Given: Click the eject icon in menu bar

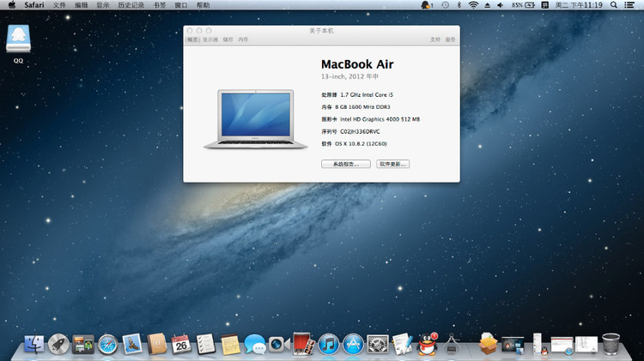Looking at the screenshot, I should 487,5.
